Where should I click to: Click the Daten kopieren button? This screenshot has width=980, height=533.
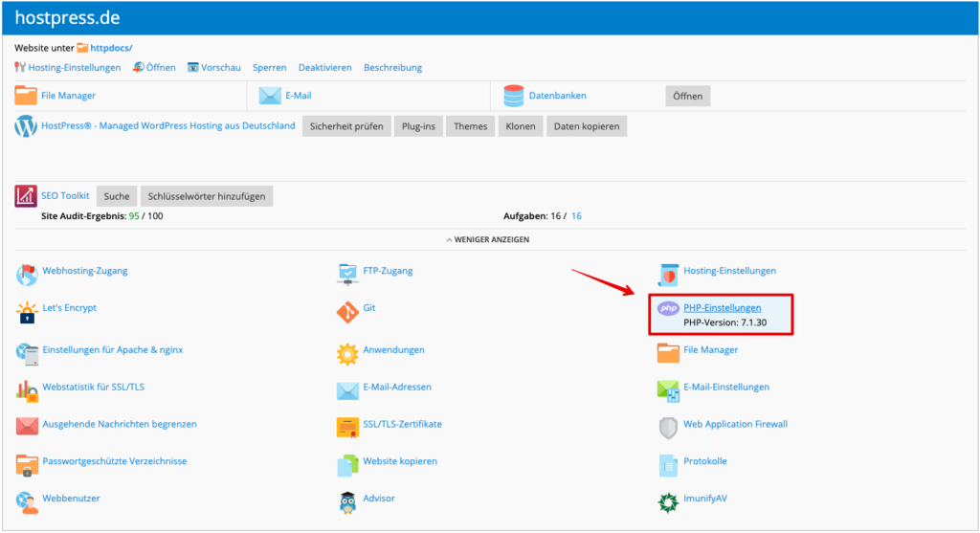[587, 126]
